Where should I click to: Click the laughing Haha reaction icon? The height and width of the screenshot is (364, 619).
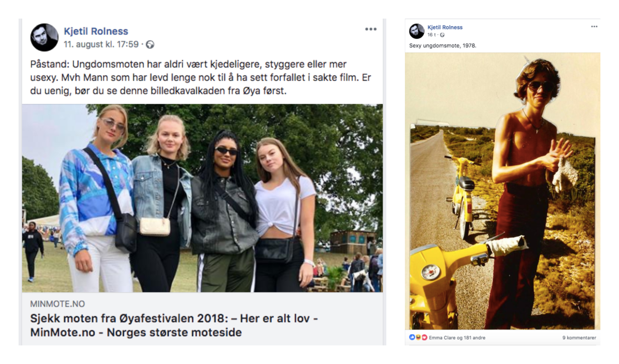tap(418, 337)
